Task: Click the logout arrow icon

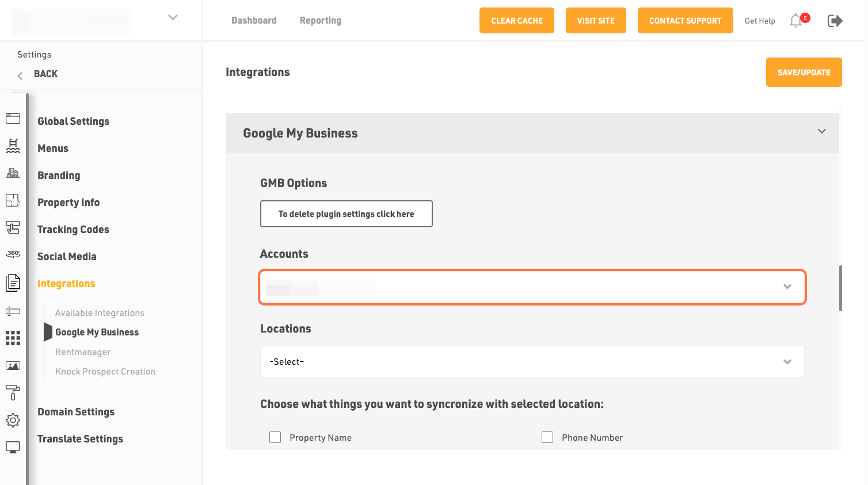Action: point(835,21)
